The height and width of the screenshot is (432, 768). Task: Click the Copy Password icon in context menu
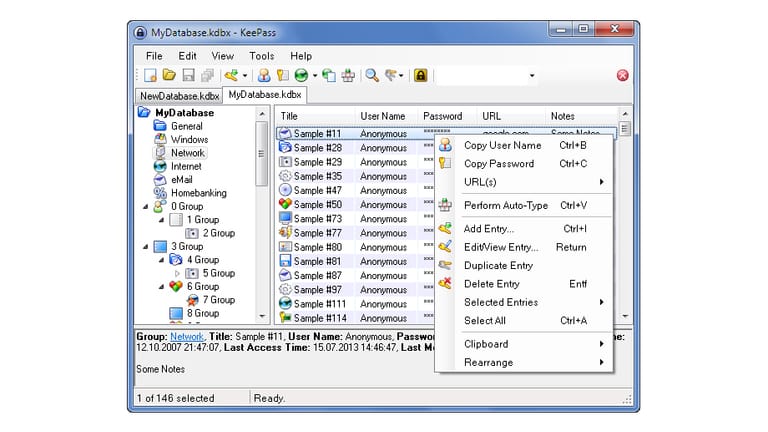click(x=445, y=163)
